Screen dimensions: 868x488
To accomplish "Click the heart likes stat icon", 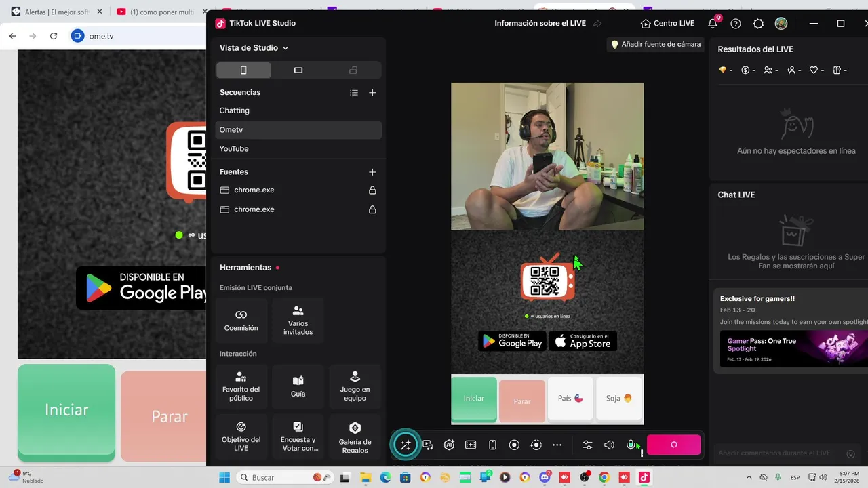I will pyautogui.click(x=814, y=70).
